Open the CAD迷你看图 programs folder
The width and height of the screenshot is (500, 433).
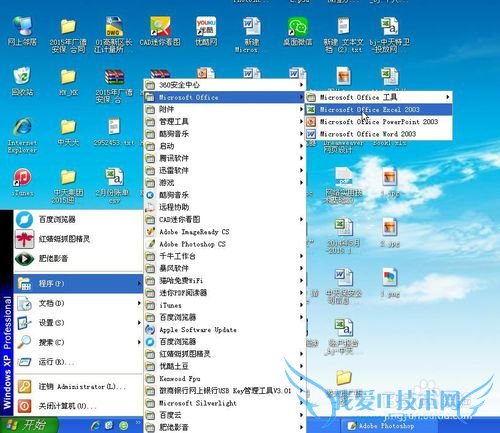[x=224, y=219]
